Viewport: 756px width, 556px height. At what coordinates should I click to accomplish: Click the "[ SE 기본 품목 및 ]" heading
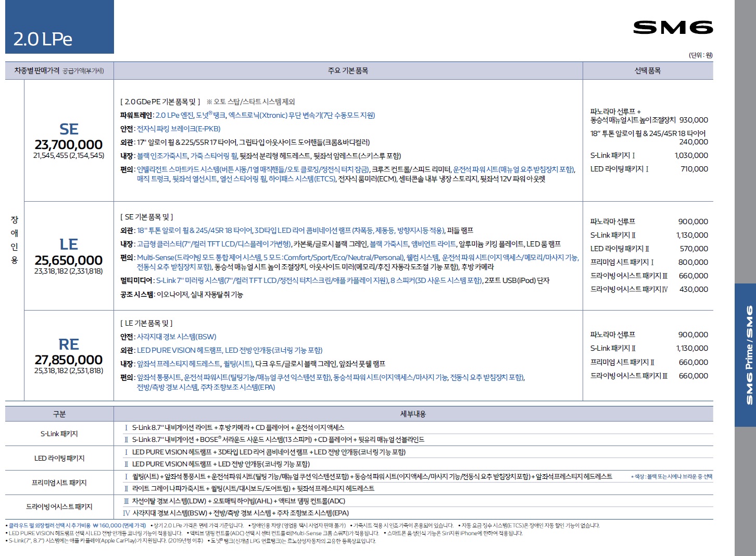coord(147,217)
